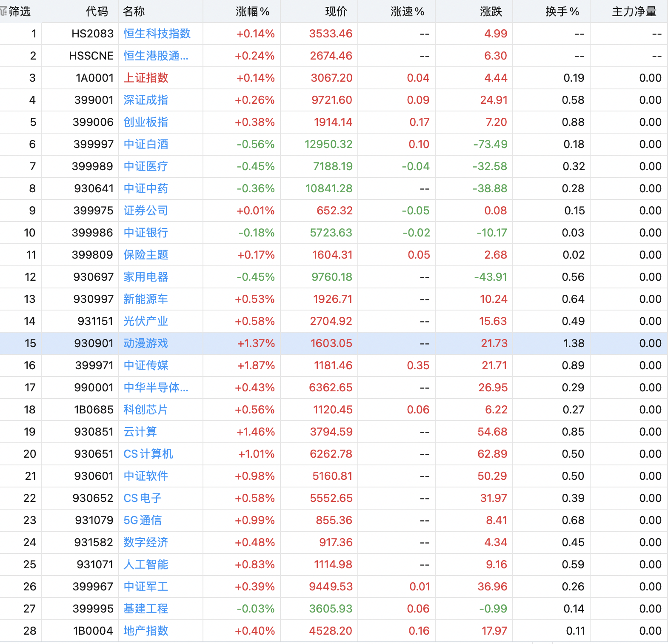The height and width of the screenshot is (644, 668).
Task: Click the 换手% column header
Action: pyautogui.click(x=562, y=11)
